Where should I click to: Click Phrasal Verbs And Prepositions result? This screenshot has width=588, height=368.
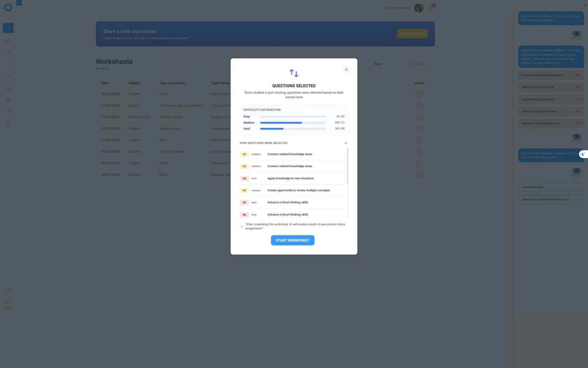click(551, 75)
